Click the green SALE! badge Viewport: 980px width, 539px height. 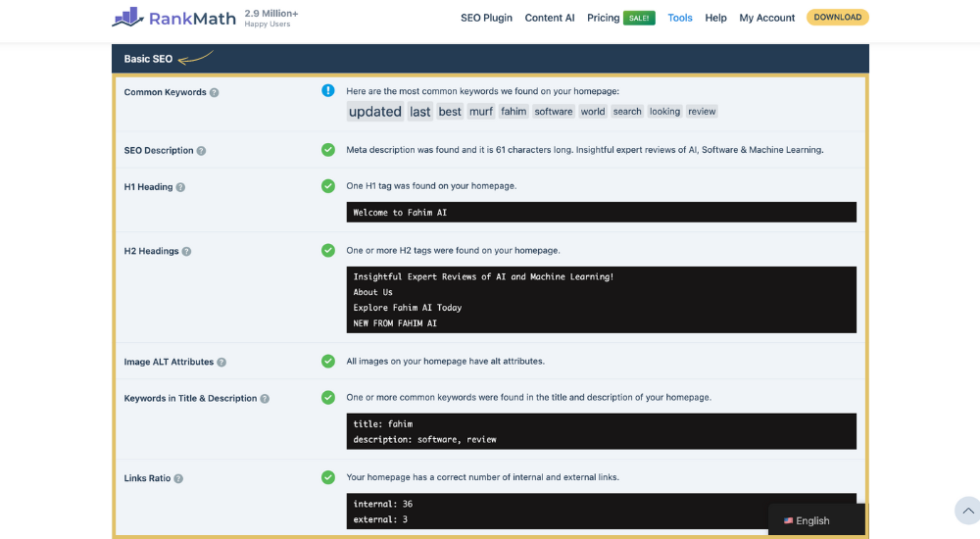click(x=639, y=19)
